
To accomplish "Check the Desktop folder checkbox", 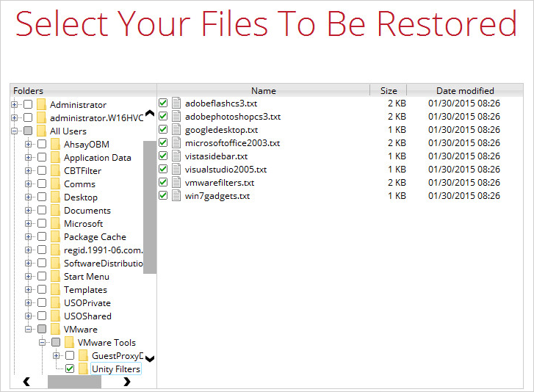I will click(42, 197).
